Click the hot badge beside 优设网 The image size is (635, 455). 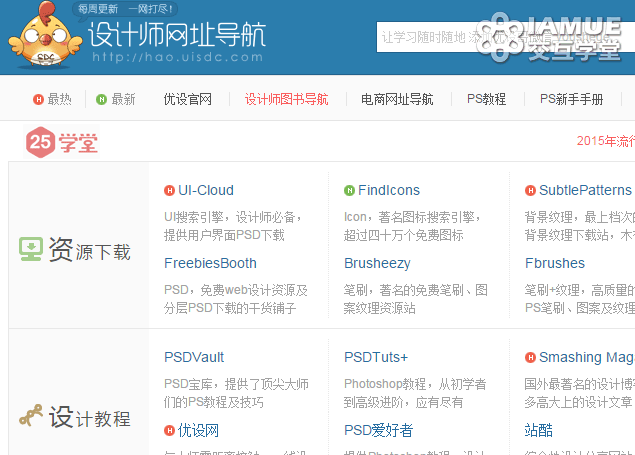169,431
